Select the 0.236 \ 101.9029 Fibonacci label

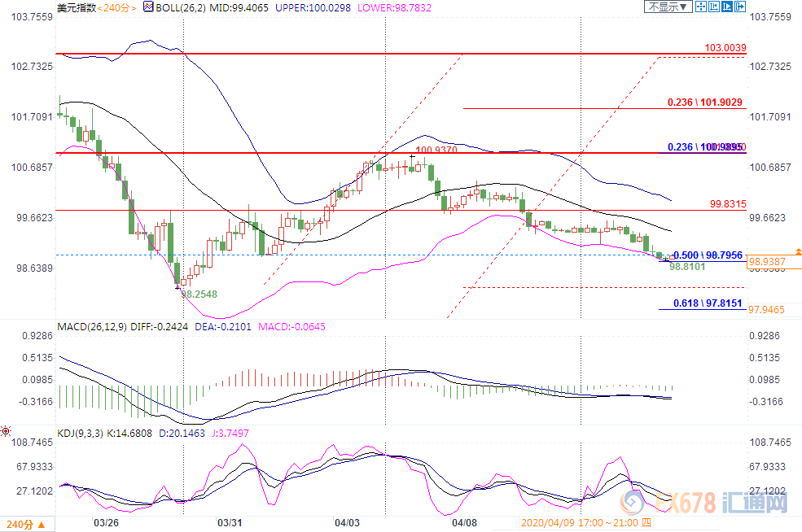click(x=704, y=102)
